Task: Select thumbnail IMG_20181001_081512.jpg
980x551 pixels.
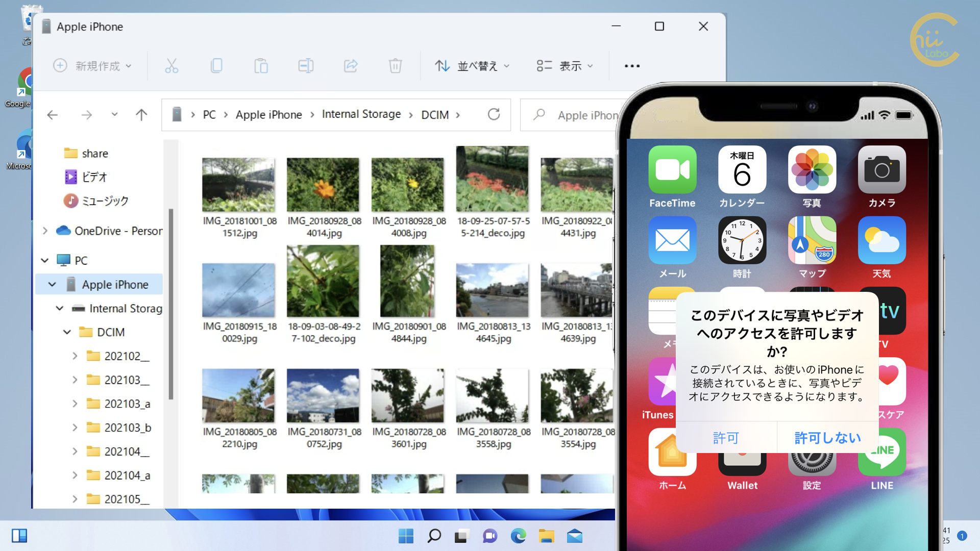Action: (x=238, y=185)
